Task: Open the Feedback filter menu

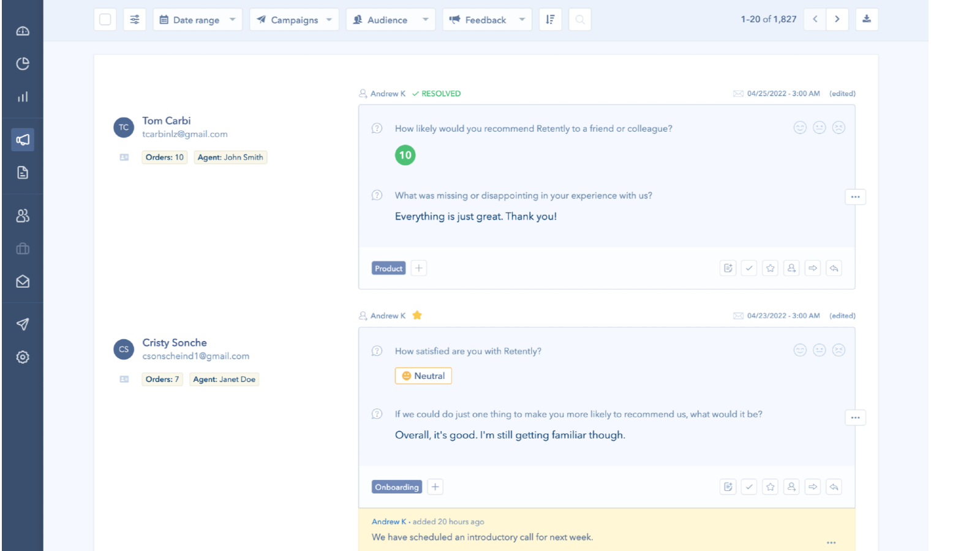Action: coord(487,20)
